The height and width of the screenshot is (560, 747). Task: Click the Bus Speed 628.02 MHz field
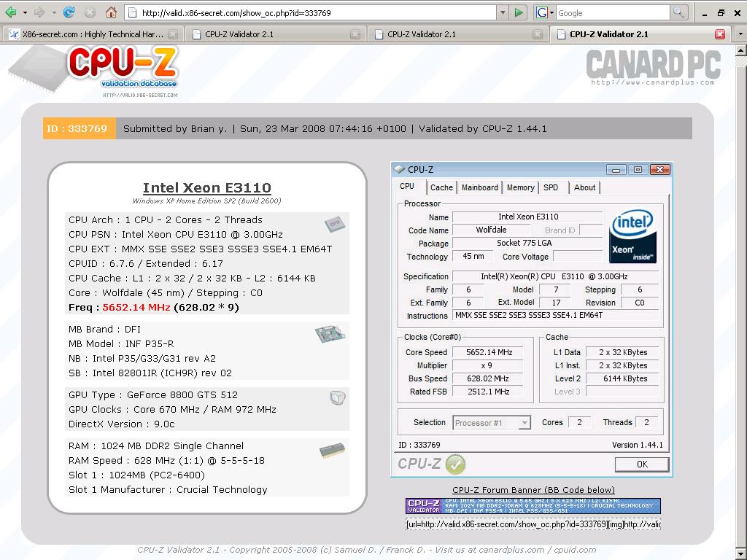pos(488,378)
